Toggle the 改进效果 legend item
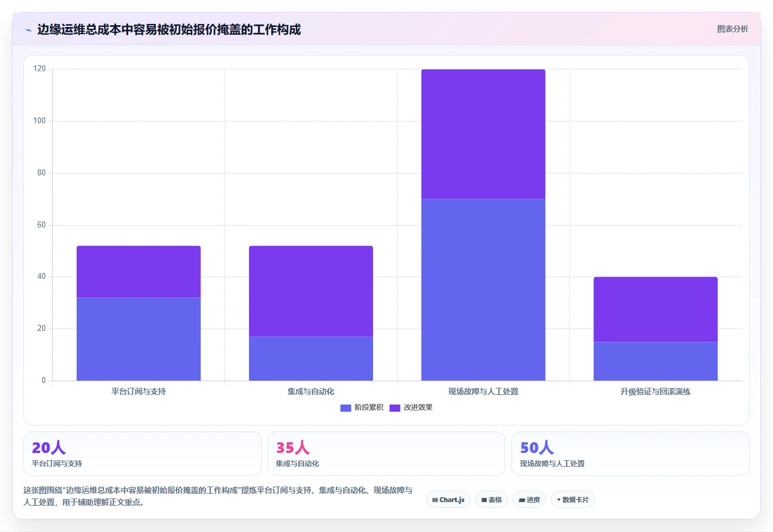The height and width of the screenshot is (532, 773). 411,408
